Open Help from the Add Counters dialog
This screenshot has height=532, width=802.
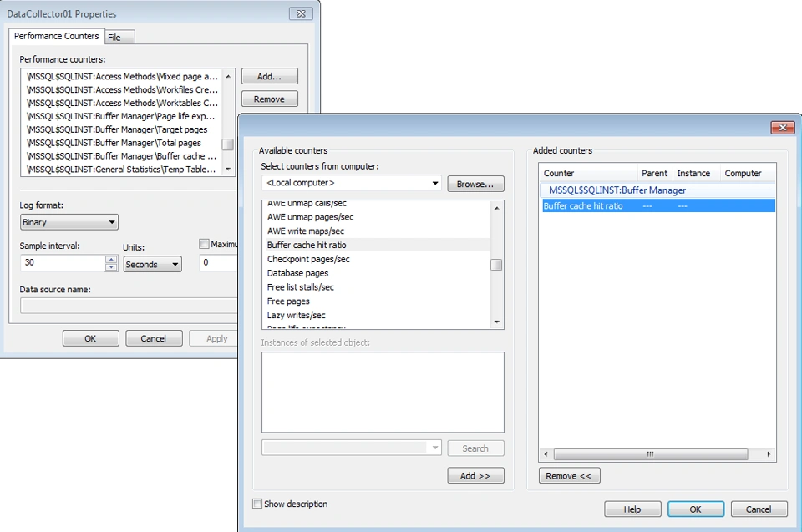point(632,509)
